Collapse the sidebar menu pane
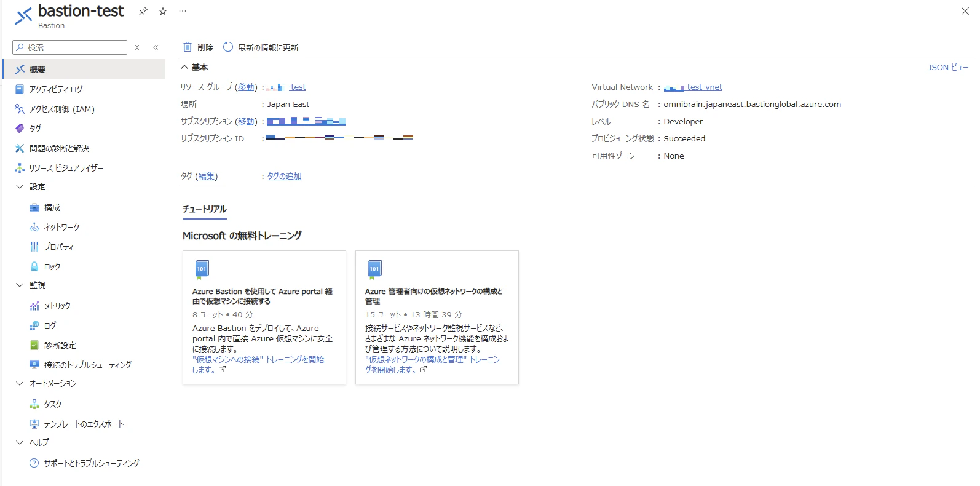This screenshot has width=980, height=486. pos(156,47)
